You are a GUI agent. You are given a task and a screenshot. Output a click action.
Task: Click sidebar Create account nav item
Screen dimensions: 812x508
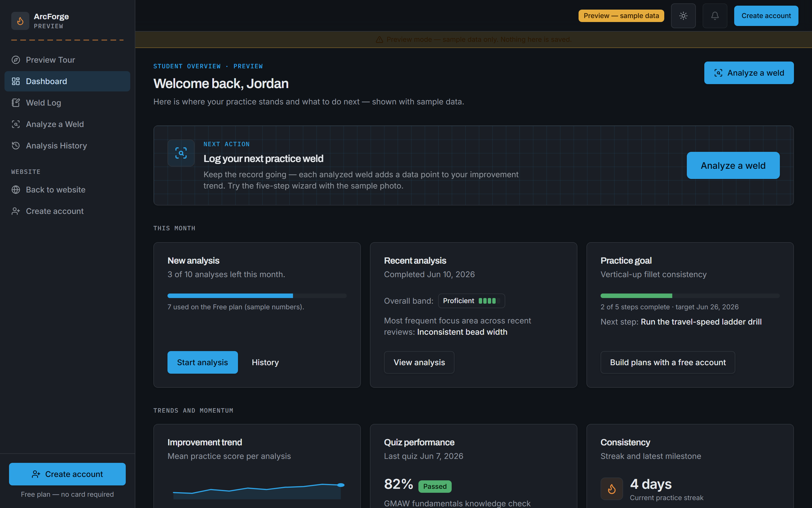(x=67, y=211)
